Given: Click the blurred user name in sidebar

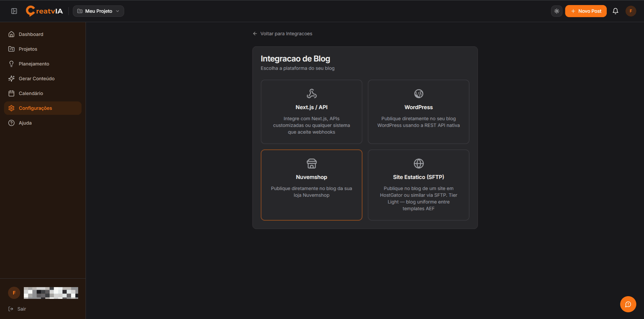Looking at the screenshot, I should [x=51, y=293].
